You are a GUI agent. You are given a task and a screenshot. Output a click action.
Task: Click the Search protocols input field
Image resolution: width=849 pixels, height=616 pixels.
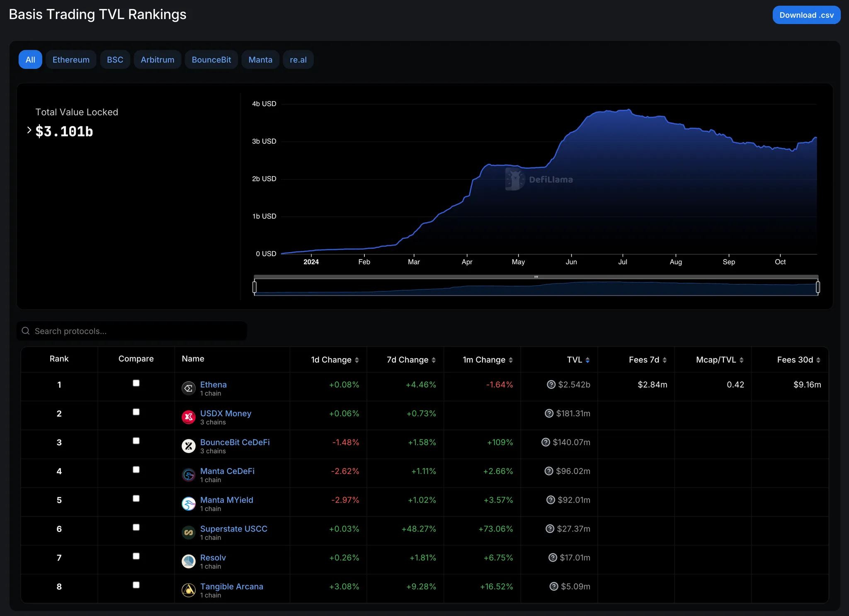[x=132, y=331]
